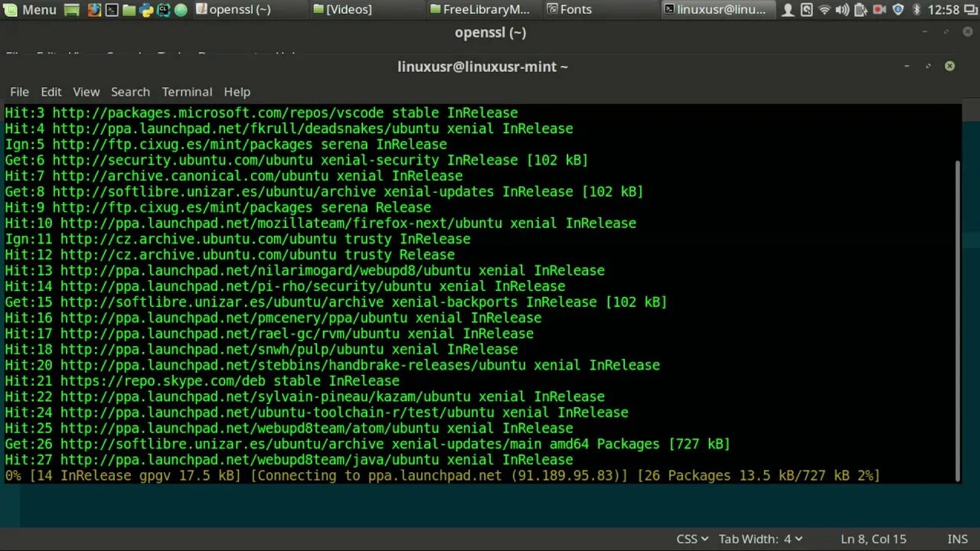Open the terminal File menu
The height and width of the screenshot is (551, 980).
[x=19, y=91]
